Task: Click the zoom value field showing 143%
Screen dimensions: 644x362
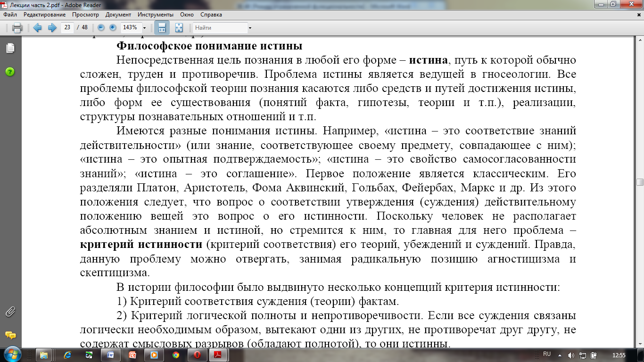Action: [x=130, y=27]
